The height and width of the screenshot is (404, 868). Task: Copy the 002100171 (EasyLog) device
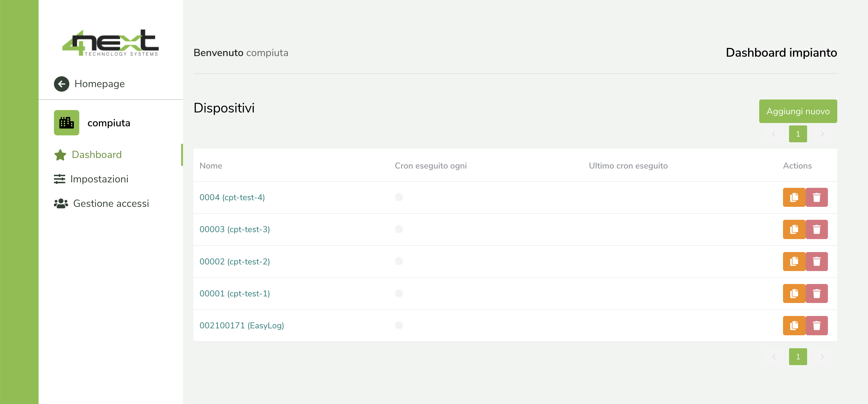794,326
